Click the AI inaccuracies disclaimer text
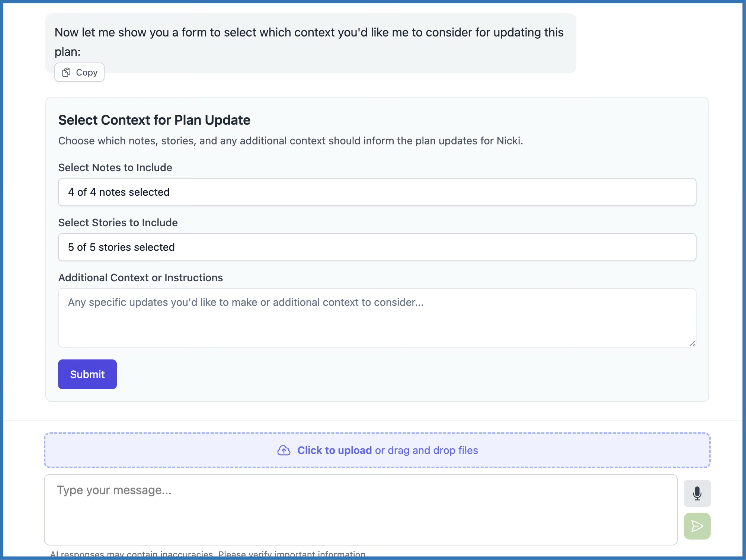The image size is (746, 560). click(x=208, y=554)
